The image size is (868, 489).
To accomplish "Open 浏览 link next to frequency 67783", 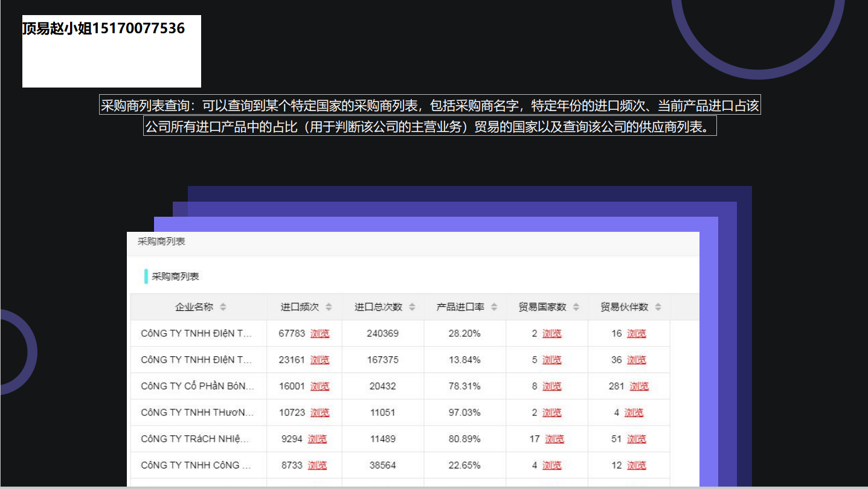I will (320, 333).
